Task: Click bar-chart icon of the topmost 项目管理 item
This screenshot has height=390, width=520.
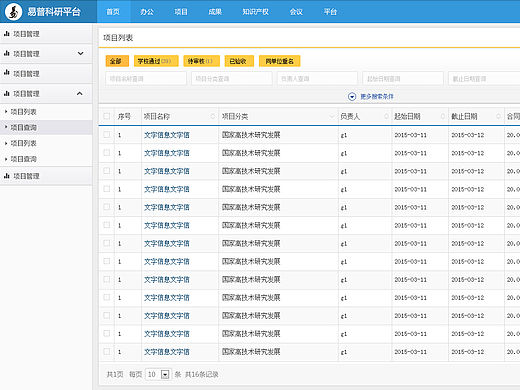Action: (x=7, y=33)
